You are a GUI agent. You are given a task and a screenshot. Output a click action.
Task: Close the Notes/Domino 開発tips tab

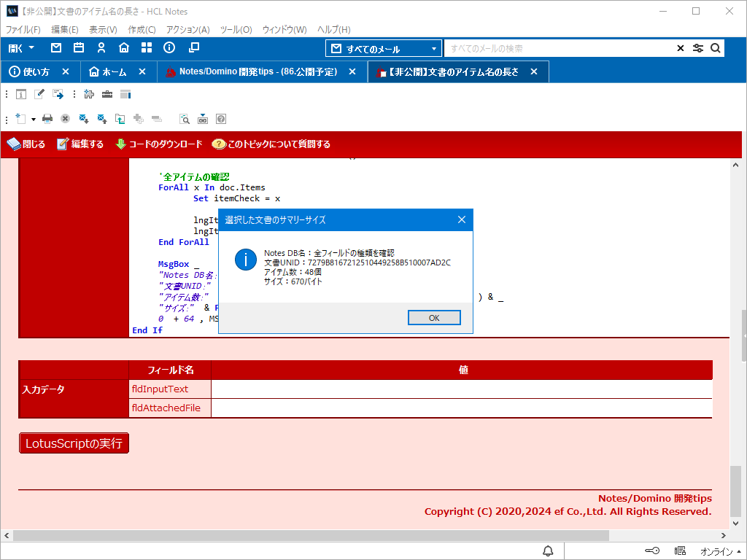(352, 71)
